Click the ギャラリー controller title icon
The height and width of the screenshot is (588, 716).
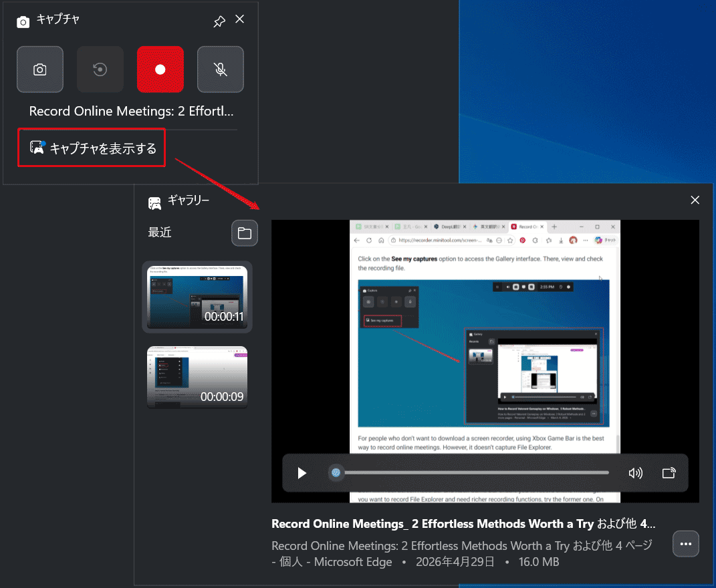coord(155,203)
